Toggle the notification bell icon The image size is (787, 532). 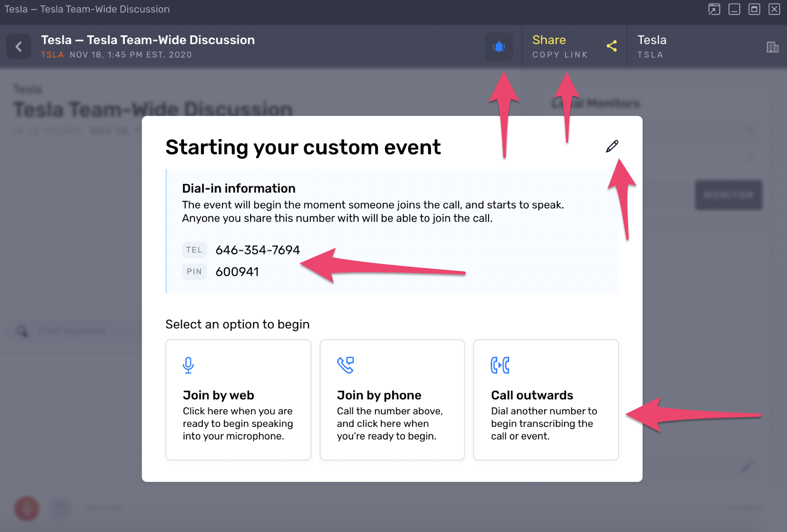499,47
